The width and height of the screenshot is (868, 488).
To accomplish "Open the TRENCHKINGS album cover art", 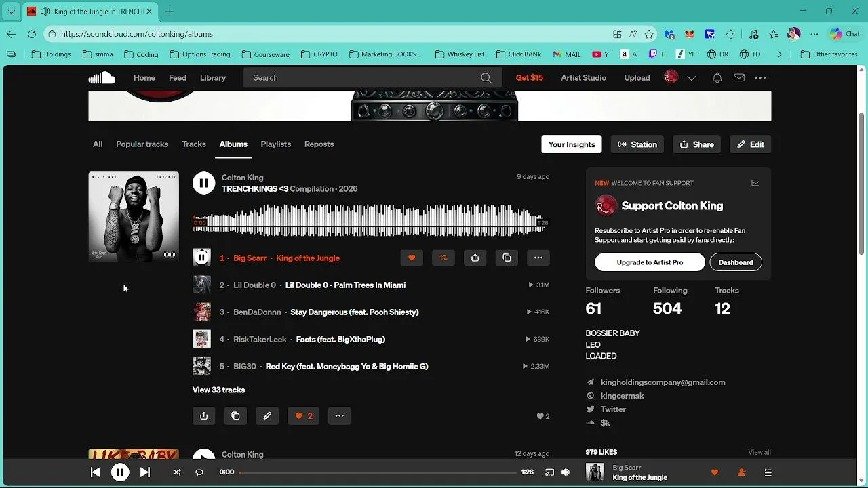I will pyautogui.click(x=134, y=217).
